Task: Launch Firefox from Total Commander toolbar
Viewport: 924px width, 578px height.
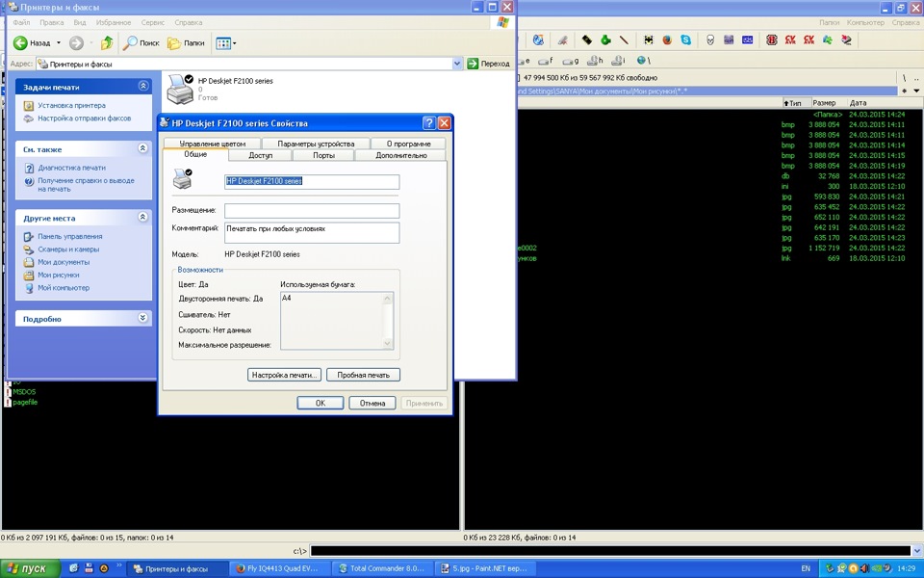Action: 667,40
